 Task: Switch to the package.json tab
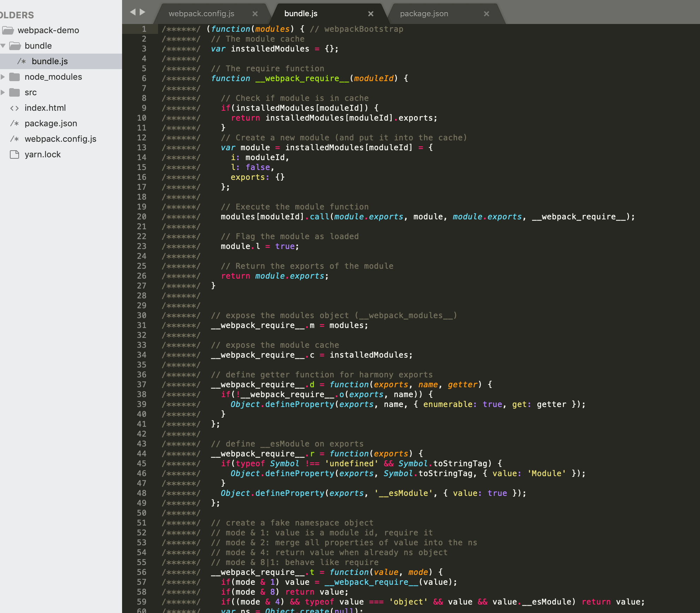(x=424, y=14)
